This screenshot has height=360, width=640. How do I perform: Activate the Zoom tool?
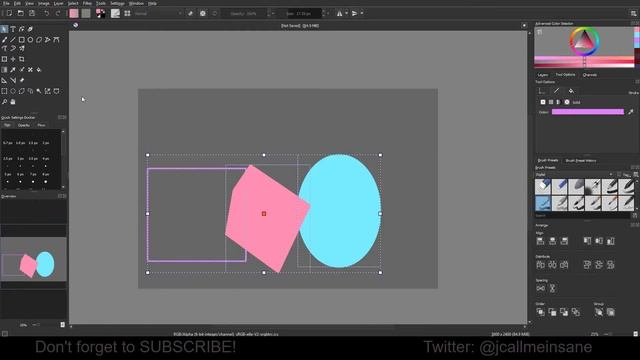coord(4,102)
